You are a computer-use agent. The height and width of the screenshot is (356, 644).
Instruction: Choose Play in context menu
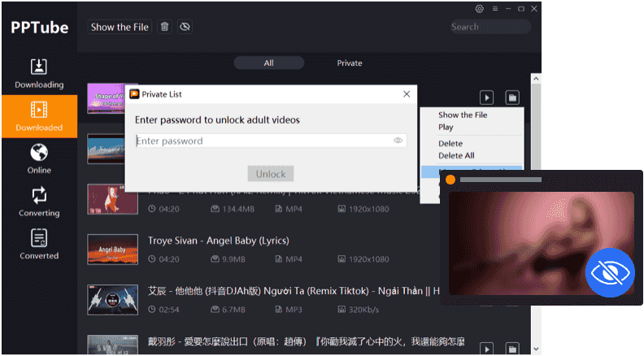[x=446, y=128]
